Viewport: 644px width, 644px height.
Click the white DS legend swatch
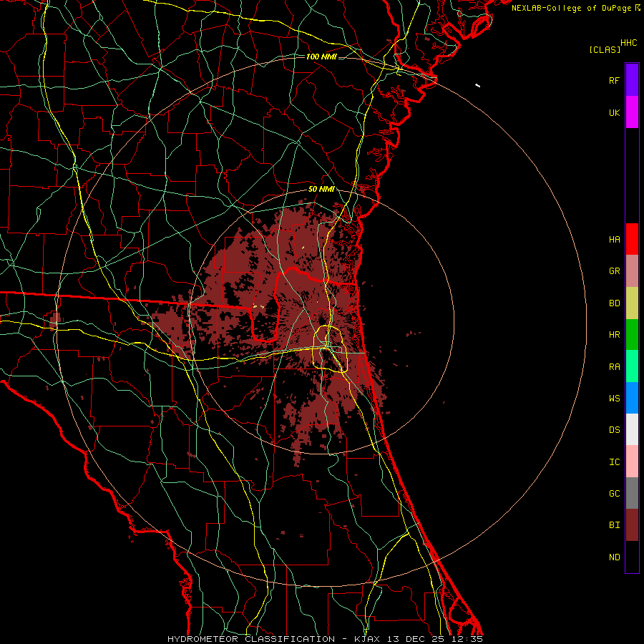point(632,429)
